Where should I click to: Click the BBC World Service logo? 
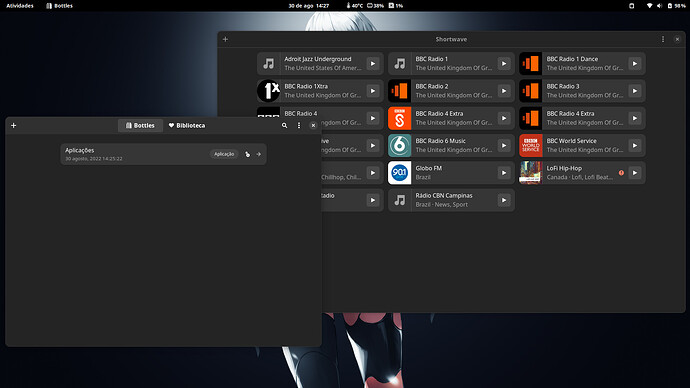pos(531,146)
